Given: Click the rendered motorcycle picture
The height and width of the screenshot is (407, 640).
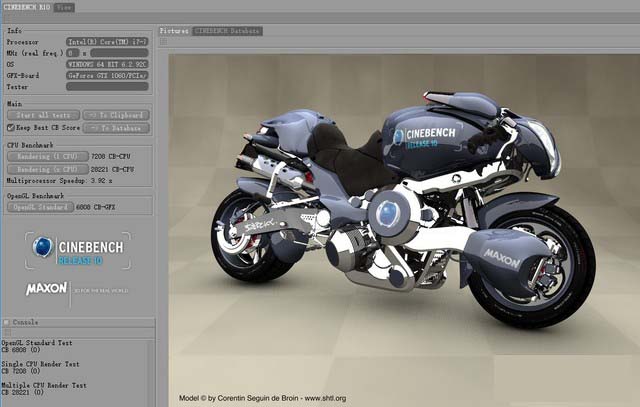Looking at the screenshot, I should [404, 230].
